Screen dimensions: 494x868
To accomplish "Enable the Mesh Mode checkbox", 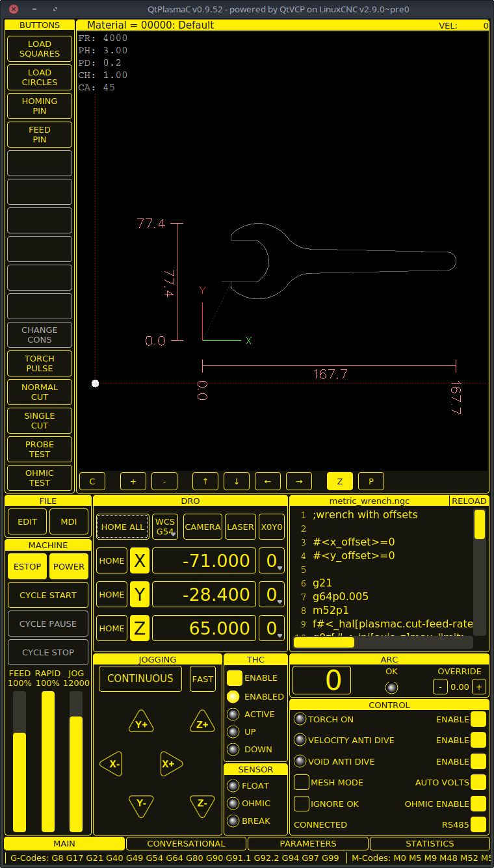I will pyautogui.click(x=302, y=782).
